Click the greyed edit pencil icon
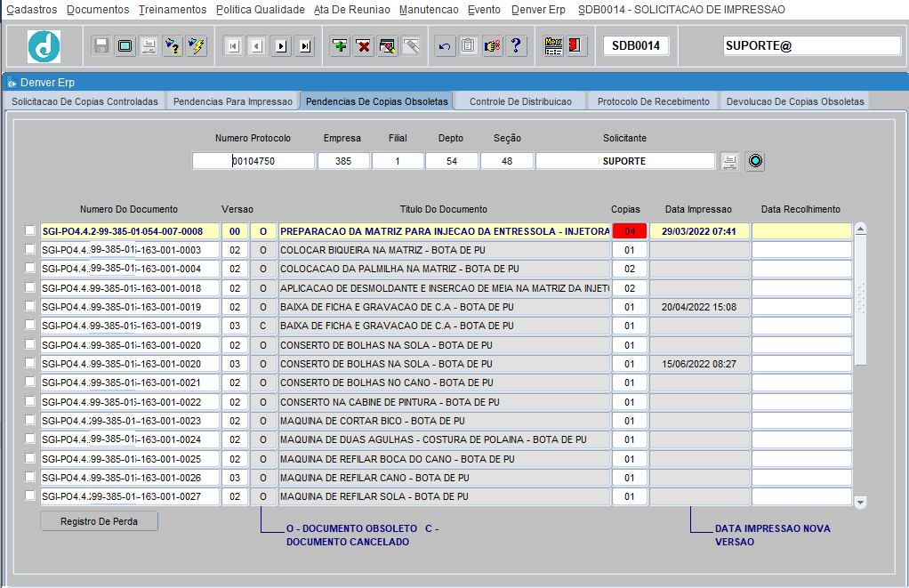 click(412, 45)
